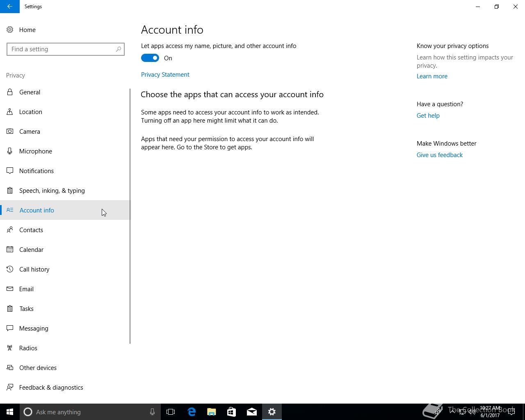Click the Tasks clipboard icon

pyautogui.click(x=10, y=309)
